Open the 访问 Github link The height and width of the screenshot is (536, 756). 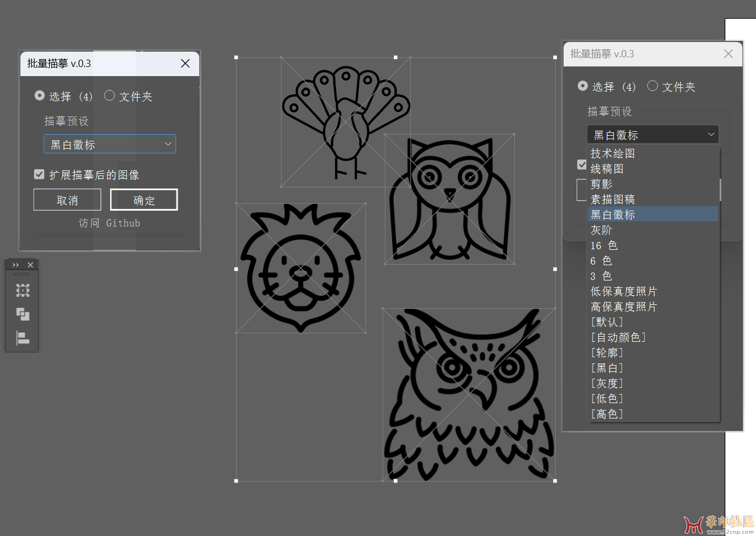109,223
